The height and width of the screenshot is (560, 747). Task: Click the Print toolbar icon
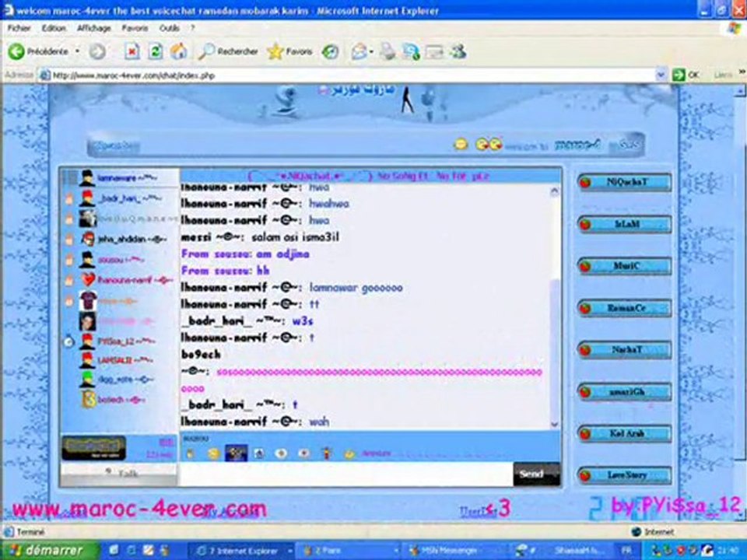tap(388, 51)
